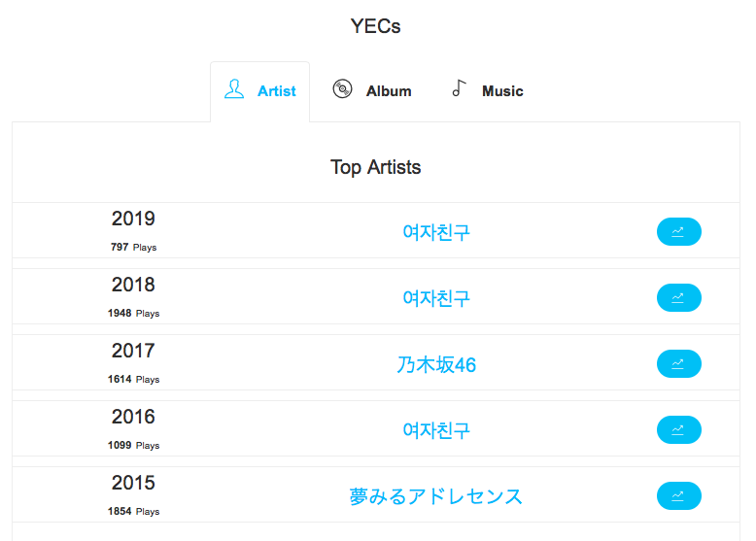Viewport: 756px width, 541px height.
Task: Switch to the Album tab
Action: click(x=372, y=90)
